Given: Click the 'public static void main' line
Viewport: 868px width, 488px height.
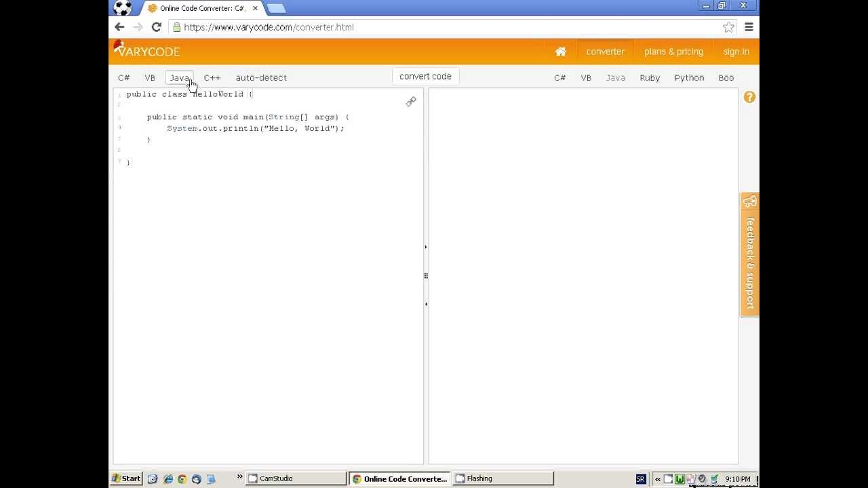Looking at the screenshot, I should pyautogui.click(x=248, y=117).
